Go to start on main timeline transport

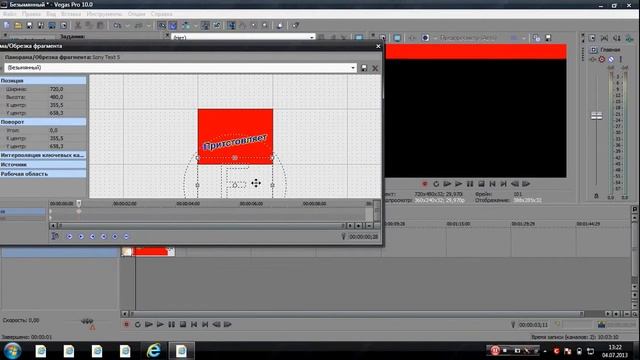194,324
